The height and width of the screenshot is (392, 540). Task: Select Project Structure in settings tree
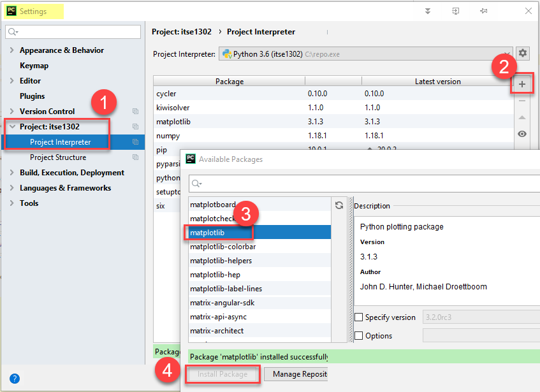click(58, 157)
